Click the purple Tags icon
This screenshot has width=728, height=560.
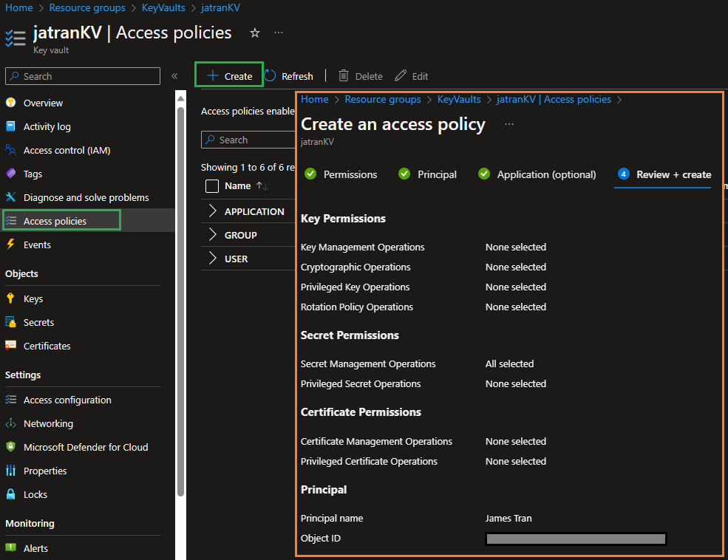(x=10, y=174)
